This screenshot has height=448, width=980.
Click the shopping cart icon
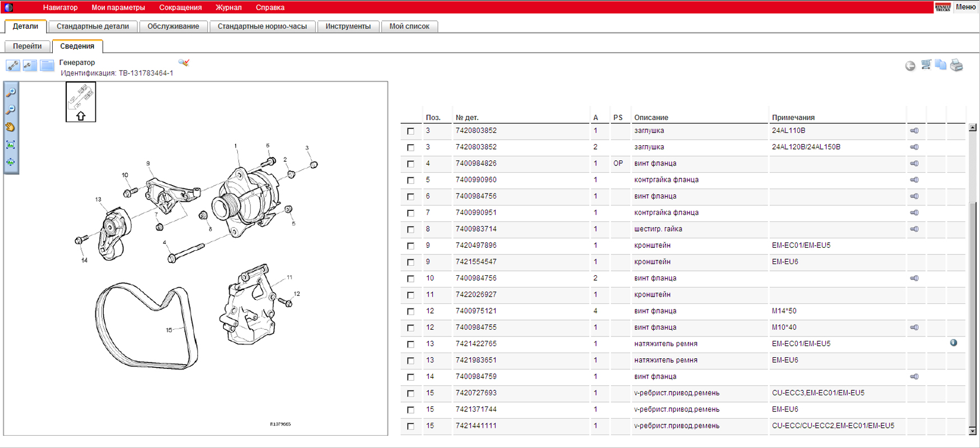[x=926, y=65]
